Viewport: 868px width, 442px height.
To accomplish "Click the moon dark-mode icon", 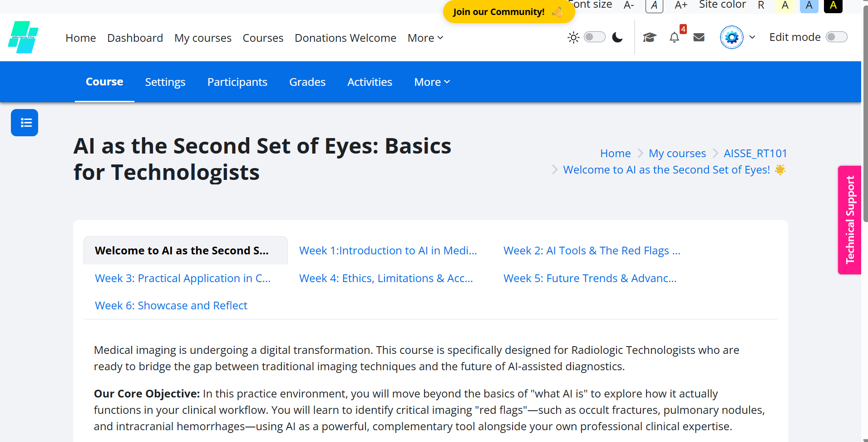I will (617, 37).
